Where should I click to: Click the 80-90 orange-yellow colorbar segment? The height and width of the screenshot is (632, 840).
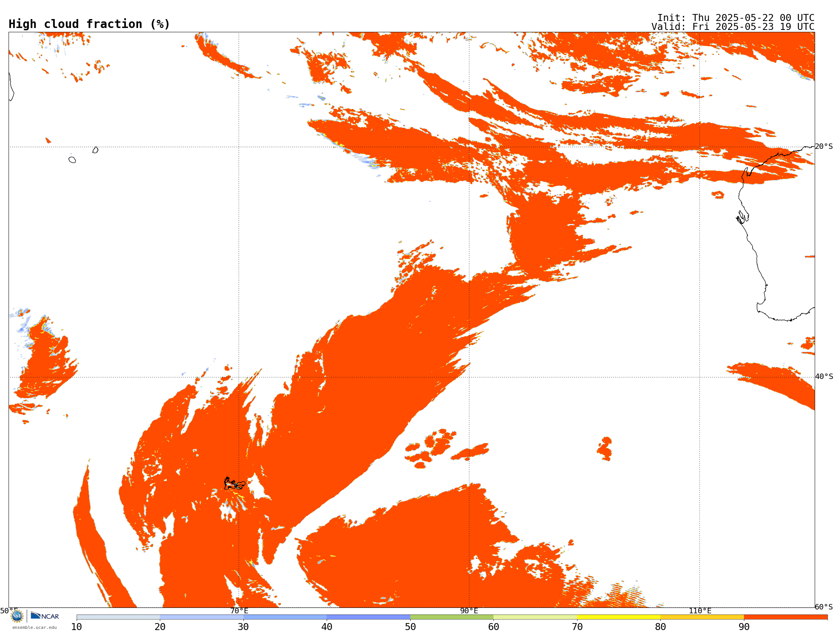pyautogui.click(x=702, y=617)
